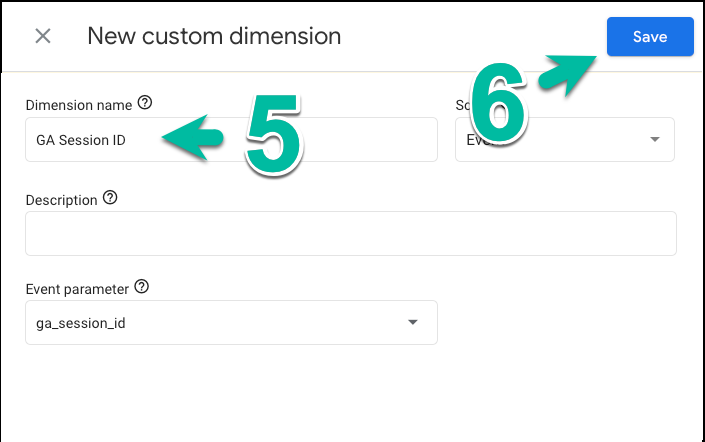Close the New custom dimension panel
This screenshot has height=442, width=705.
tap(43, 36)
